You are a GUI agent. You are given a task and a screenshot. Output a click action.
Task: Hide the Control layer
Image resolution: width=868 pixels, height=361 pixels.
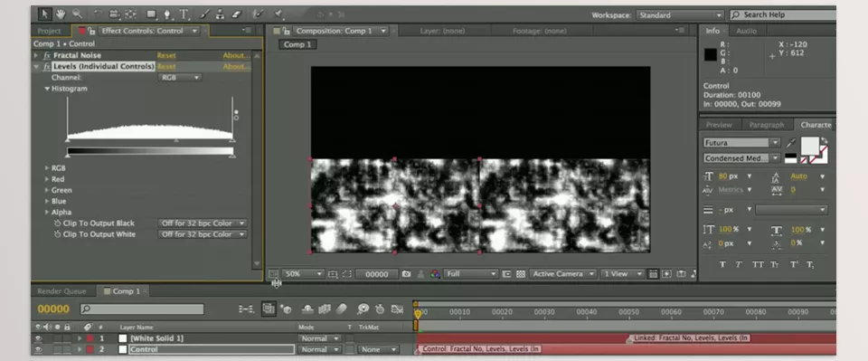coord(38,350)
